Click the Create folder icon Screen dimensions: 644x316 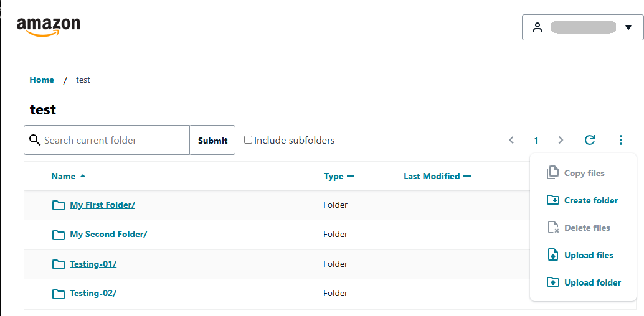click(552, 200)
